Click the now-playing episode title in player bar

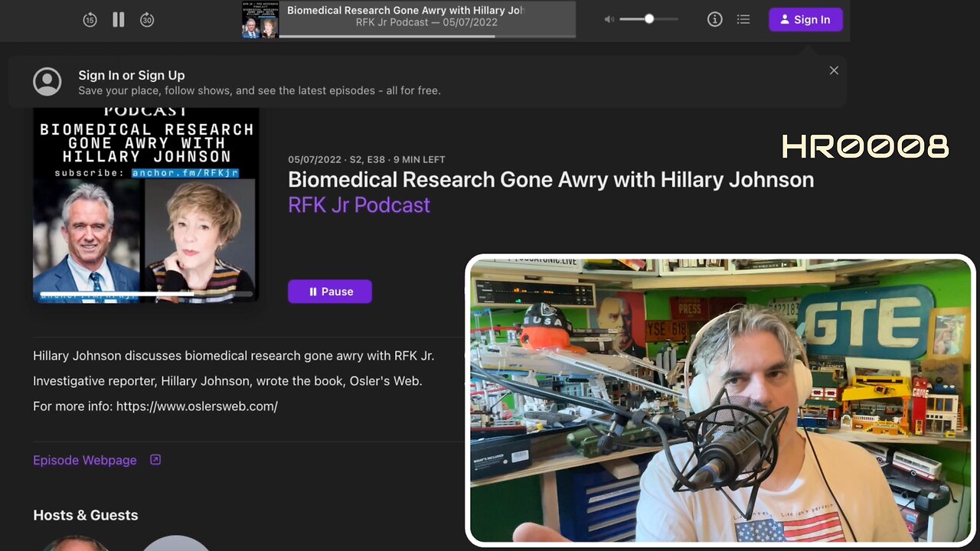[x=406, y=11]
